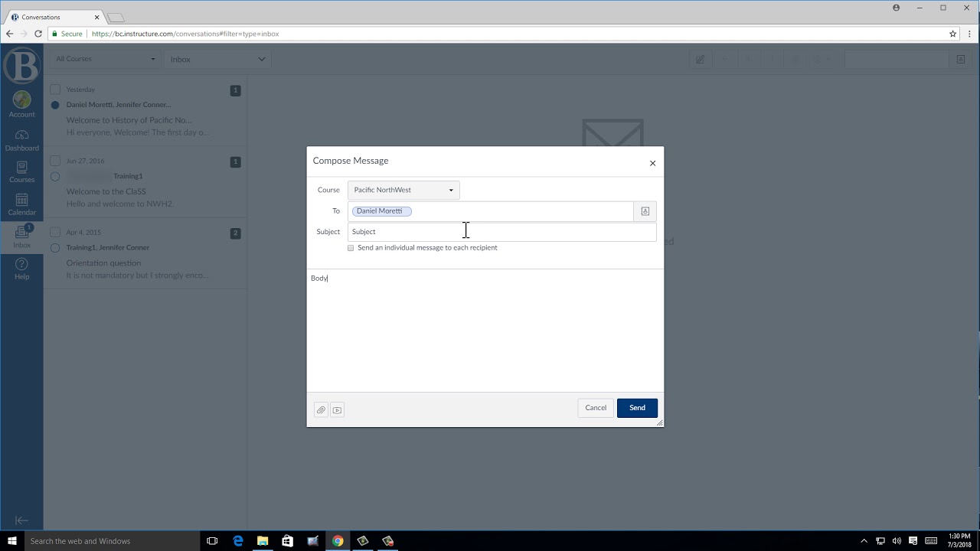The image size is (980, 551).
Task: Toggle the unread dot on the Daniel Moretti conversation
Action: [x=55, y=105]
